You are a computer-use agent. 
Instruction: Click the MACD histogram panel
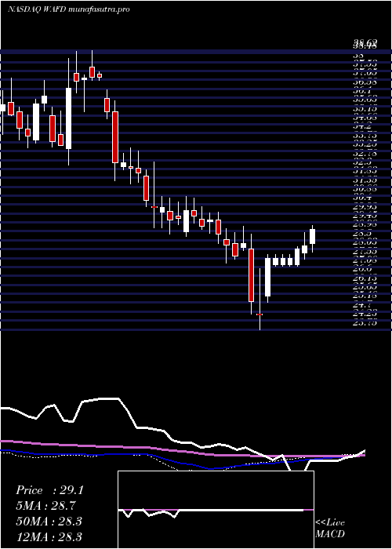(x=216, y=510)
